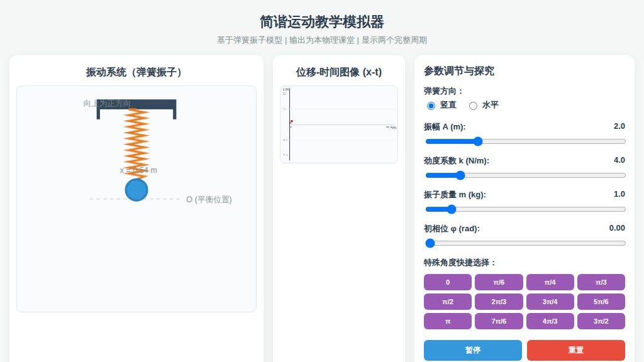
Task: Choose the π phase button
Action: tap(448, 321)
